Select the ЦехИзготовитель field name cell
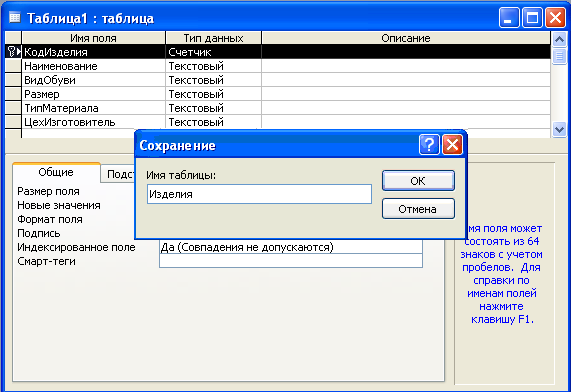Viewport: 571px width, 392px height. tap(94, 122)
